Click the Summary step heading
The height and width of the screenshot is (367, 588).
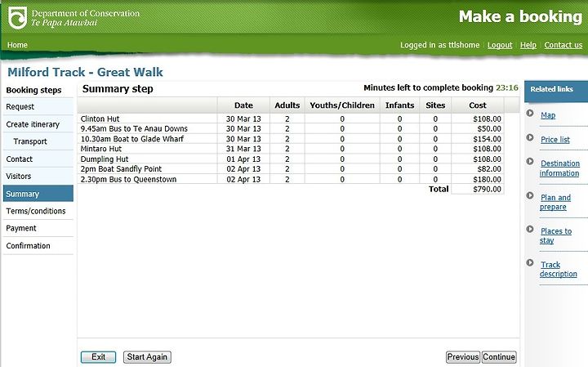pyautogui.click(x=118, y=89)
